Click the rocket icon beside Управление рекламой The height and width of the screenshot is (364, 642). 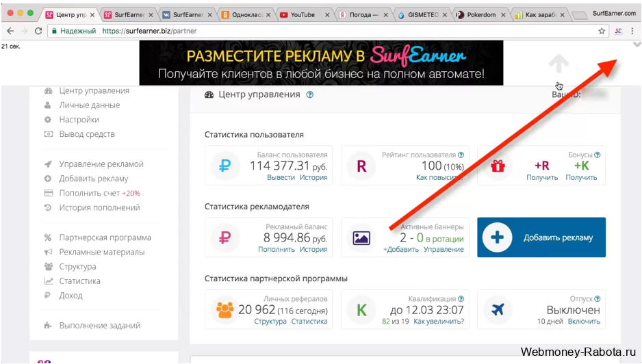click(x=48, y=164)
